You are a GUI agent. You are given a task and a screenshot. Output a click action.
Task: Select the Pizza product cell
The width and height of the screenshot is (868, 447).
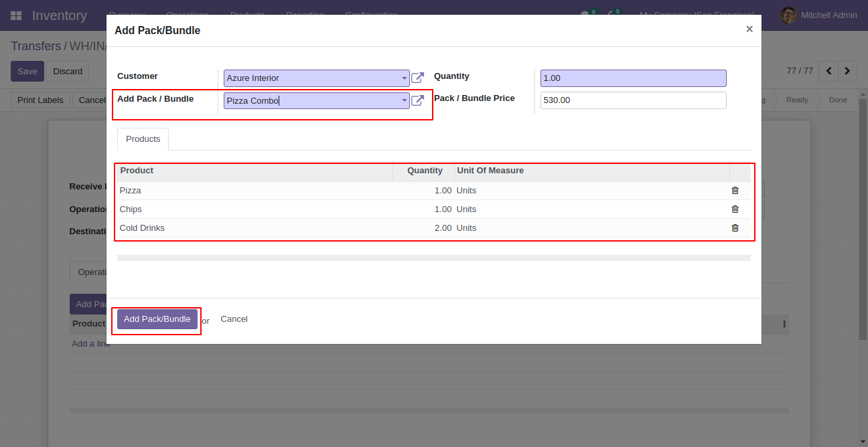pyautogui.click(x=255, y=191)
